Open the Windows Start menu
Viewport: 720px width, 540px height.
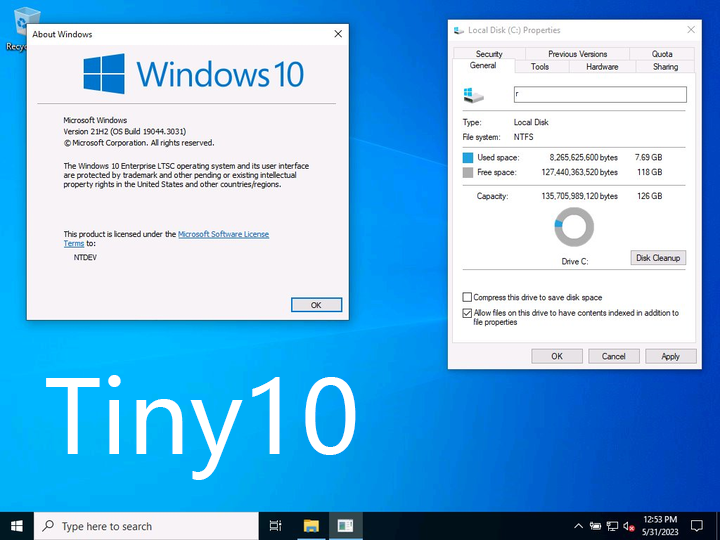pyautogui.click(x=17, y=526)
